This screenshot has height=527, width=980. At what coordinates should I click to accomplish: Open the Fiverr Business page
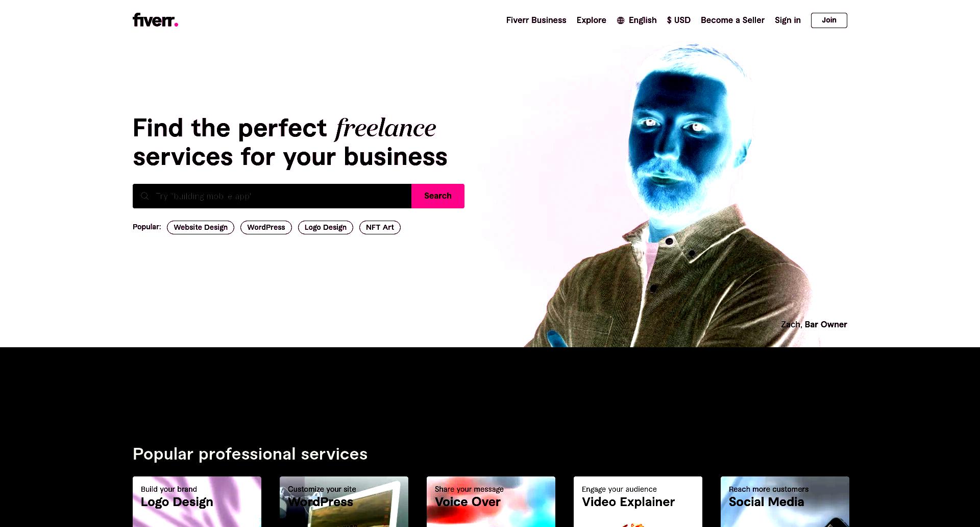click(536, 20)
